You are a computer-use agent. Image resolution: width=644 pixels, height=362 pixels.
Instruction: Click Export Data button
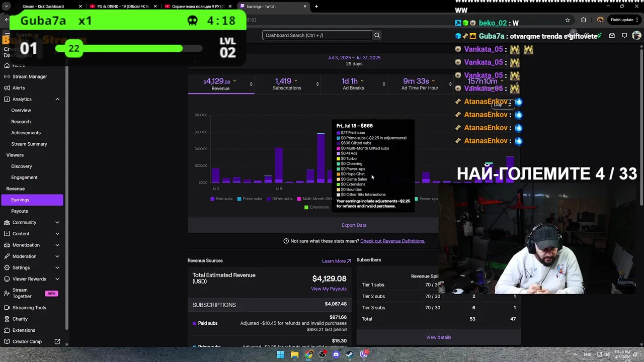point(354,225)
